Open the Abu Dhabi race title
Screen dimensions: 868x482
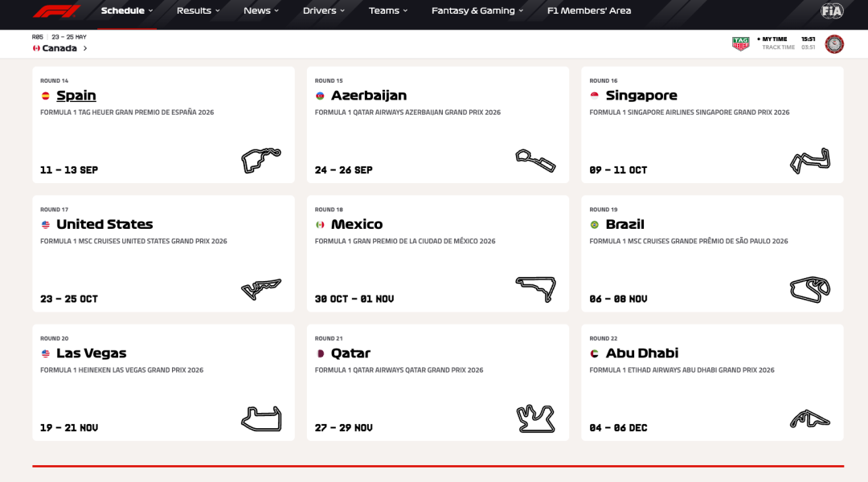point(642,353)
